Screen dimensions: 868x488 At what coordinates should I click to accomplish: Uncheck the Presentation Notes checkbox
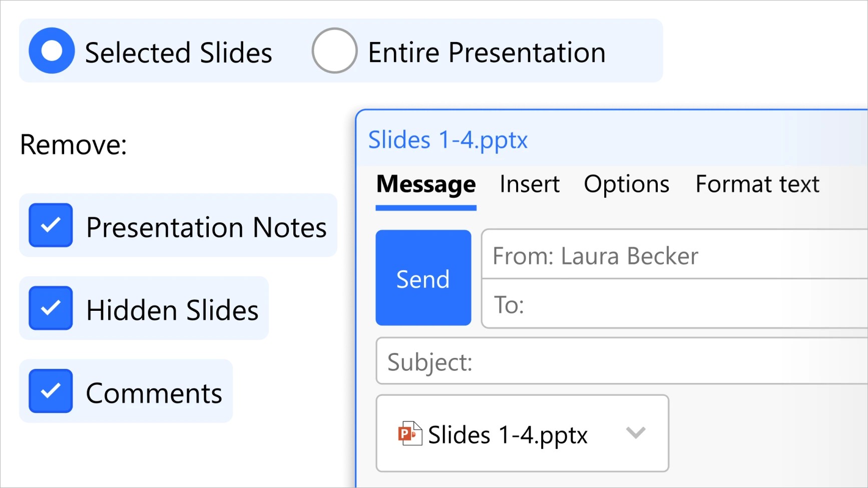coord(51,225)
